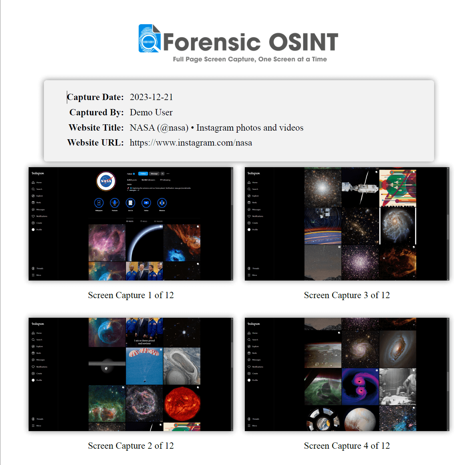476x465 pixels.
Task: Click the three-dots options icon in Screen Capture 1
Action: 168,174
